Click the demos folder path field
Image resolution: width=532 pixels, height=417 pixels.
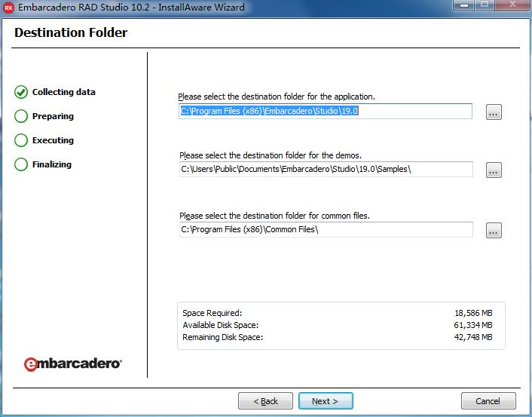coord(326,169)
